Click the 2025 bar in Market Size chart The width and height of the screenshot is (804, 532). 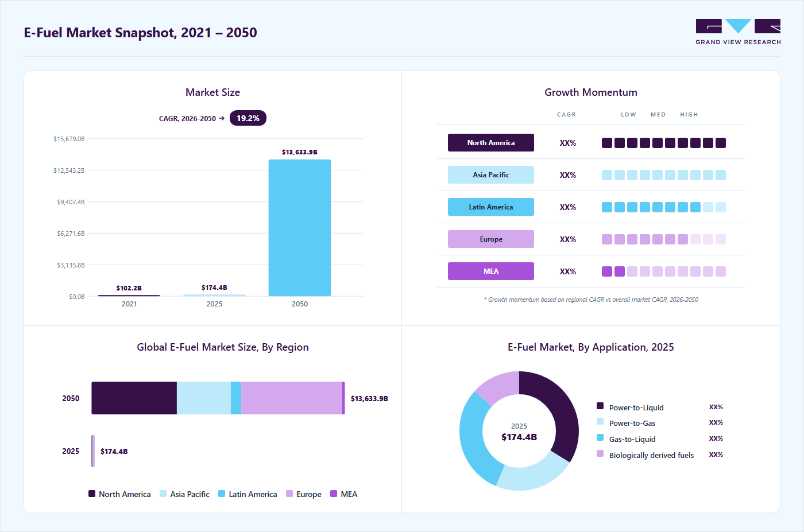214,295
